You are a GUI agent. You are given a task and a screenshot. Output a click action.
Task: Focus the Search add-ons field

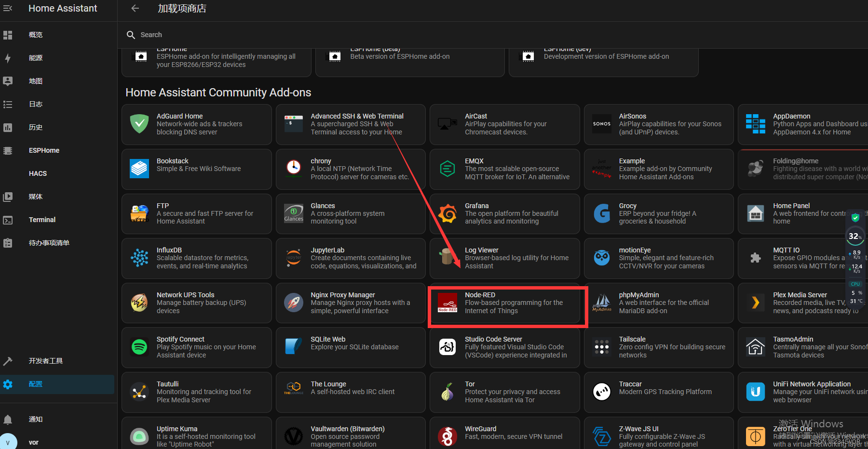pyautogui.click(x=492, y=35)
